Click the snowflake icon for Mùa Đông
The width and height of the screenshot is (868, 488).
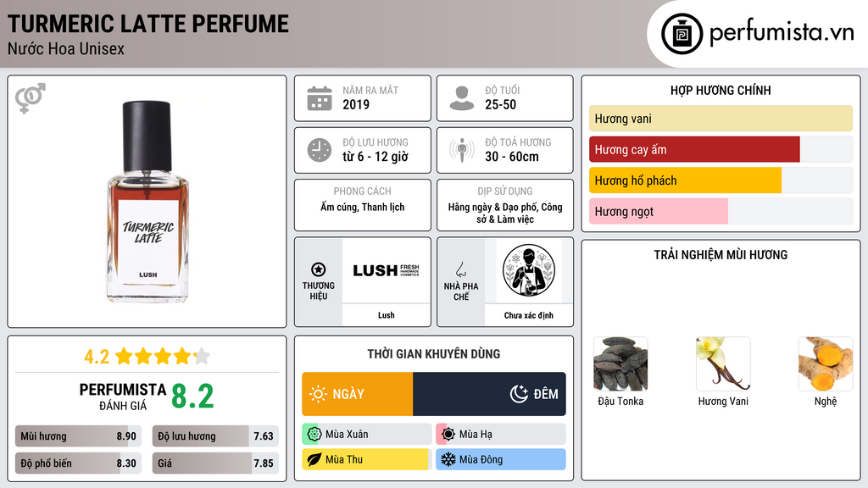click(x=448, y=459)
